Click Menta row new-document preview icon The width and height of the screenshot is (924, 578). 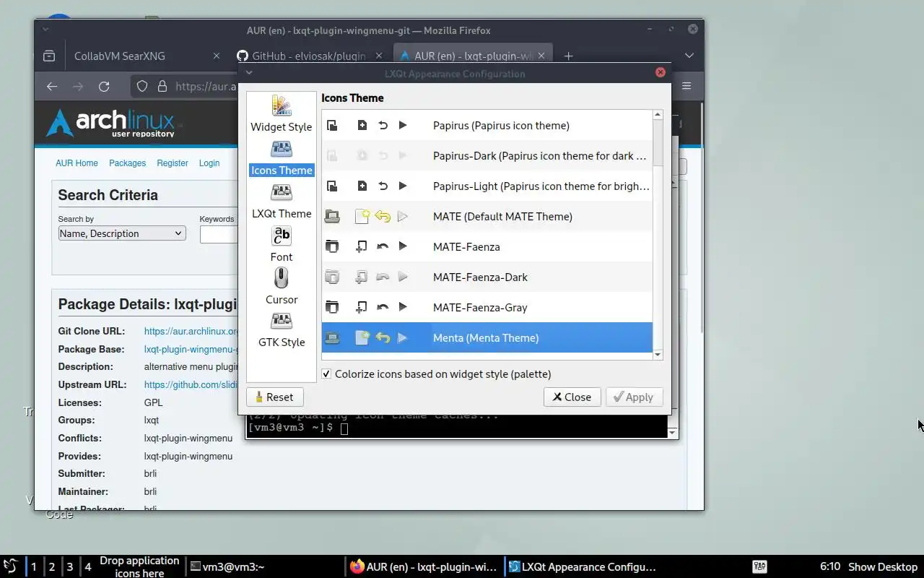click(362, 337)
